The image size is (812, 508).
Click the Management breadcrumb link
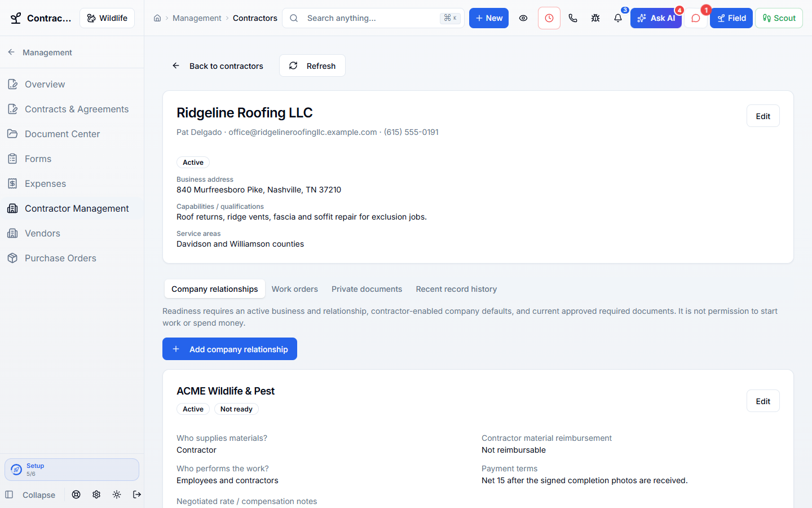click(x=197, y=18)
